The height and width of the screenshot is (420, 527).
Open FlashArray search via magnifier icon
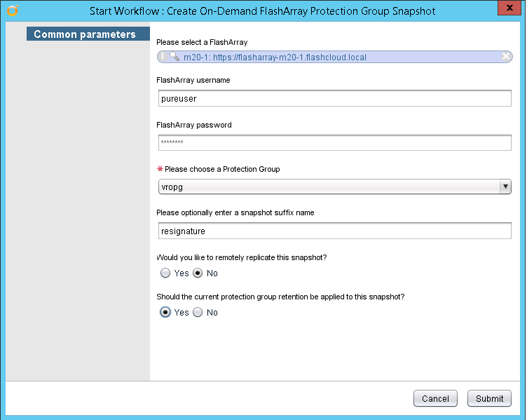[174, 56]
